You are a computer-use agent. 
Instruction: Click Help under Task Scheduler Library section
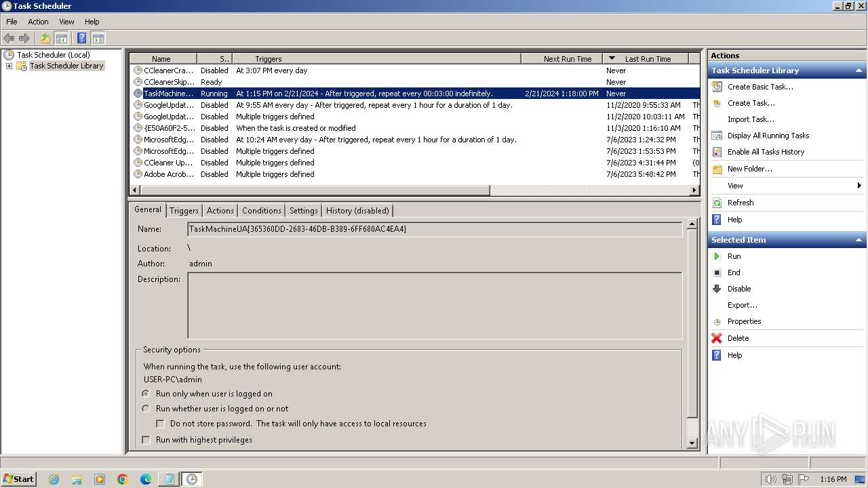(x=734, y=220)
